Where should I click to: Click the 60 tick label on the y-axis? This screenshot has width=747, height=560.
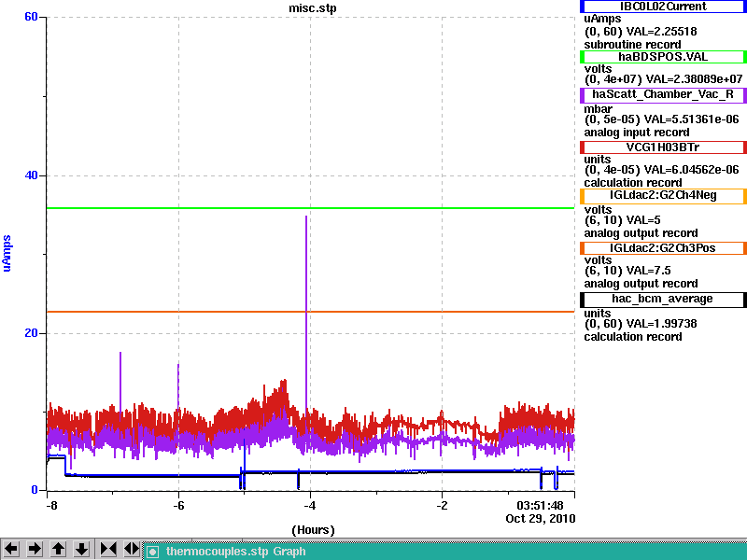tap(31, 17)
